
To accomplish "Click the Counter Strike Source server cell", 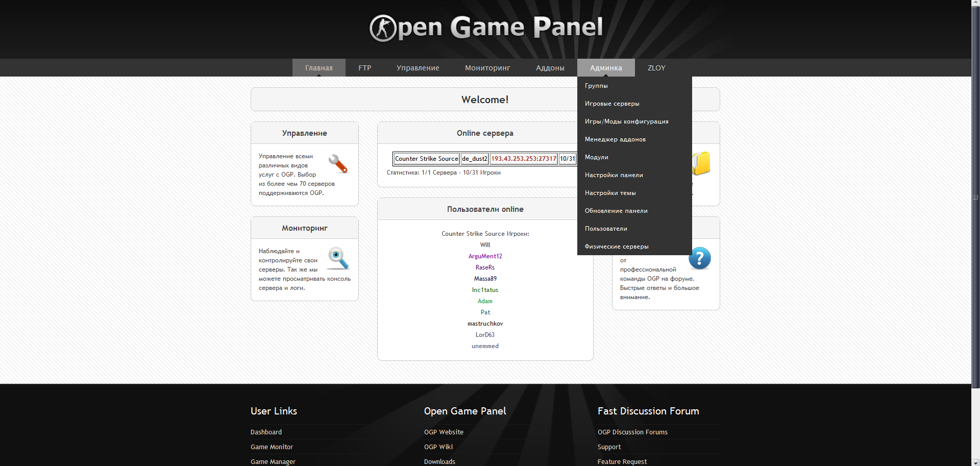I will point(427,159).
